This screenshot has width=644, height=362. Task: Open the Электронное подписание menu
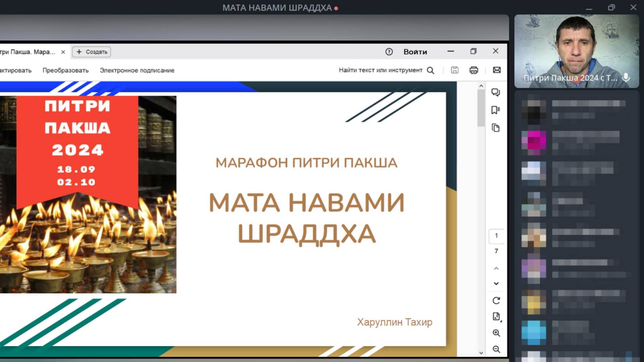tap(137, 70)
